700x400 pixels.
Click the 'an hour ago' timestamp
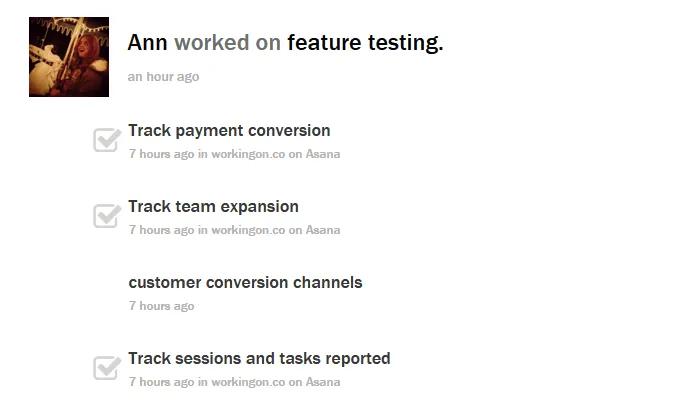click(x=163, y=77)
